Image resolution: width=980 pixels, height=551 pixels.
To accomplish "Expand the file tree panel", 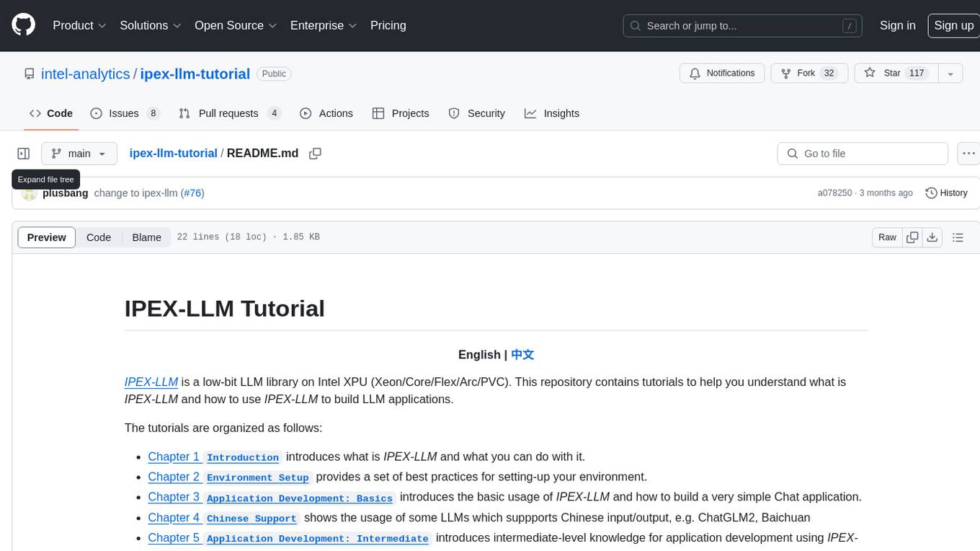I will point(24,154).
